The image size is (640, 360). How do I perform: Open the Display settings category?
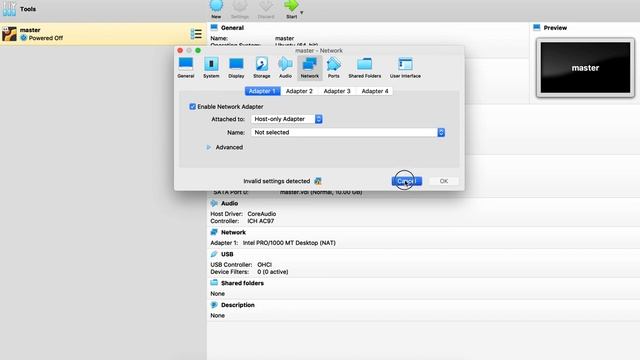pos(236,68)
